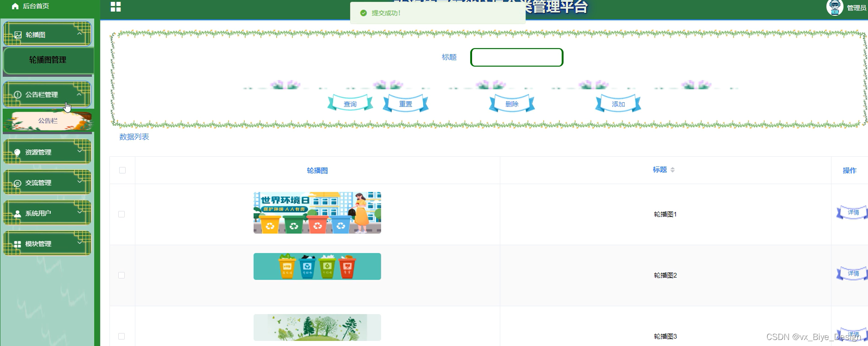Expand the 模块管理 menu chevron
868x346 pixels.
[79, 242]
